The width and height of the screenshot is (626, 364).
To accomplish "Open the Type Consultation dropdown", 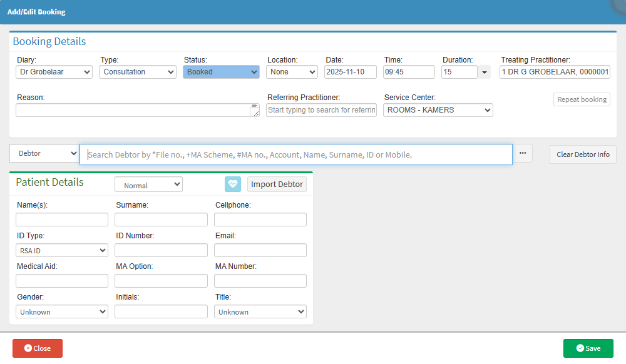I will [x=138, y=72].
